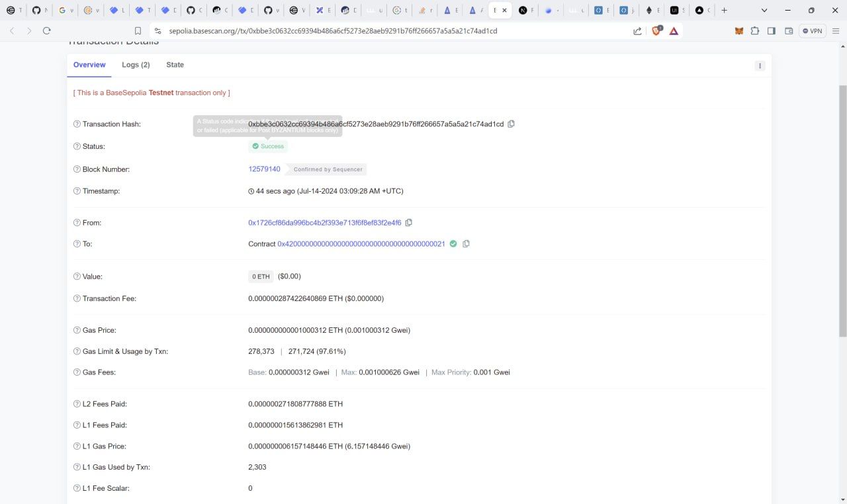
Task: Click the L1 Gas Used value 2,303
Action: pos(257,468)
